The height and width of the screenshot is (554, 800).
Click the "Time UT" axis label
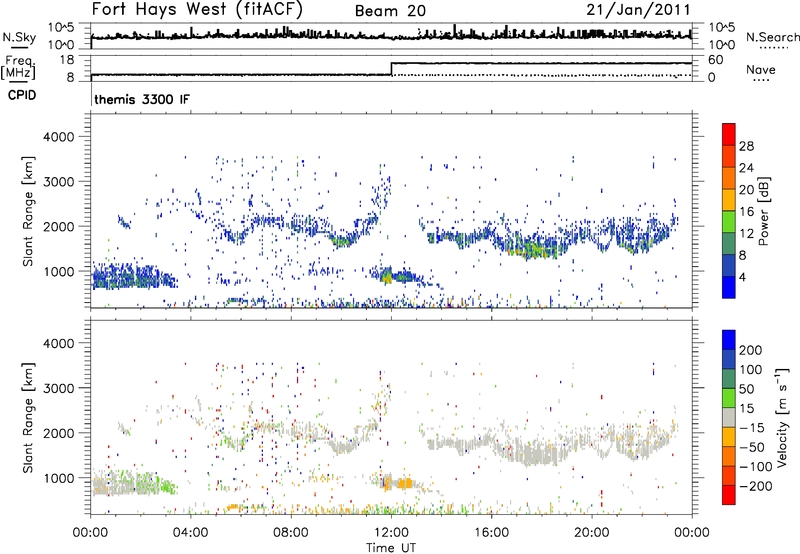[x=391, y=548]
